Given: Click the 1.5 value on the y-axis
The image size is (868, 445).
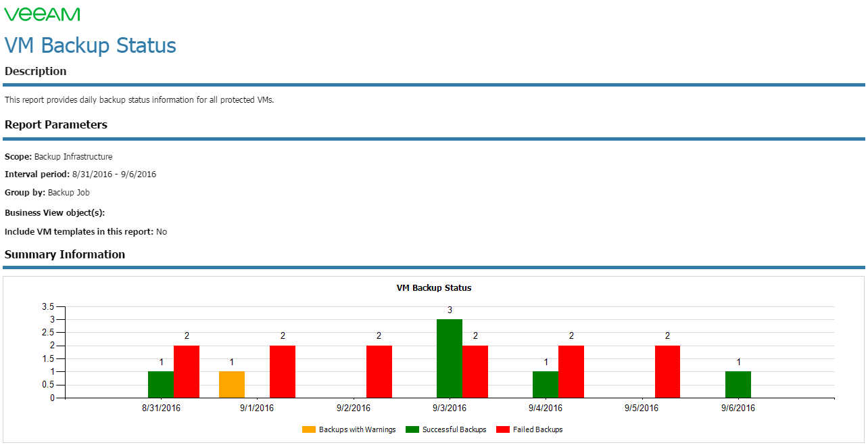Looking at the screenshot, I should point(48,359).
